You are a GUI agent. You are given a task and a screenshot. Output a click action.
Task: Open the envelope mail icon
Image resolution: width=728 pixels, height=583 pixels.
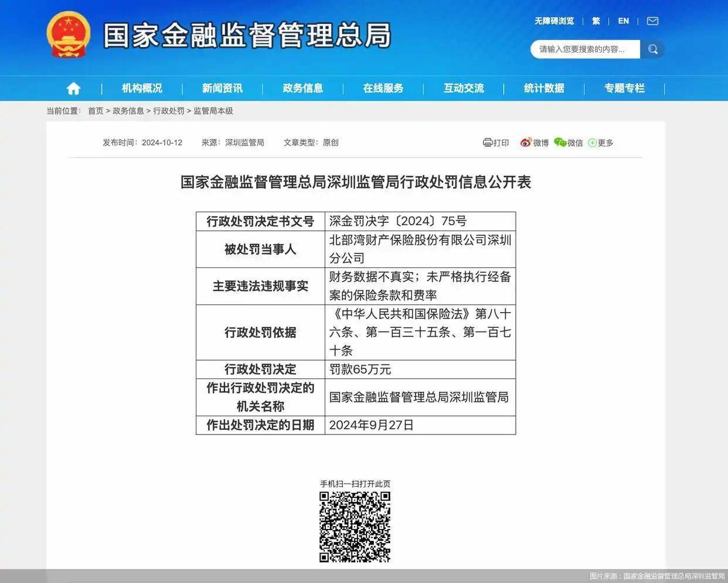(x=652, y=21)
